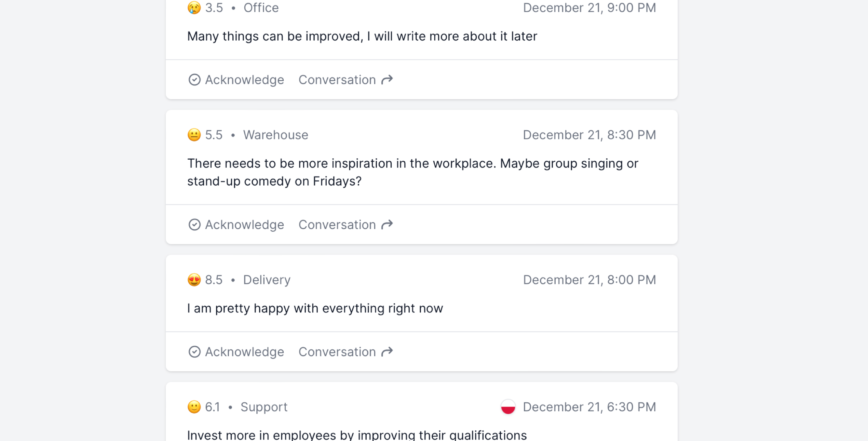868x441 pixels.
Task: Click the heart-eyes emoji beside 8.5
Action: pyautogui.click(x=194, y=280)
